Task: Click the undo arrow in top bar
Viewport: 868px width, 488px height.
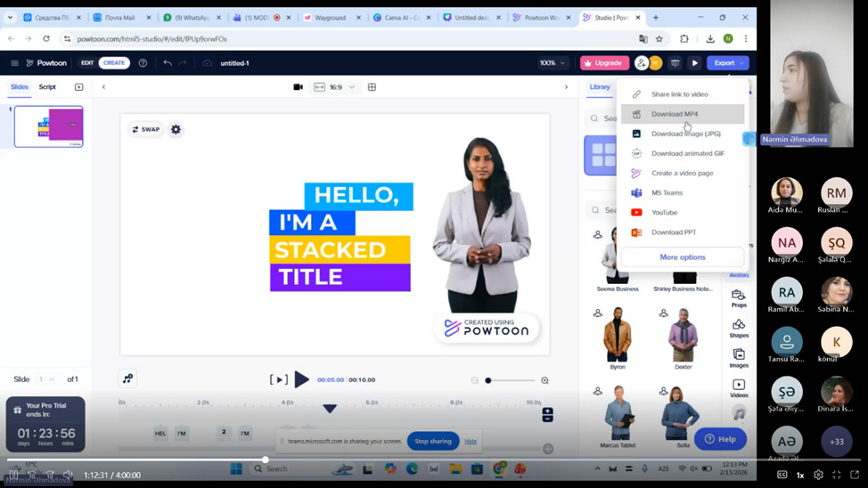Action: pyautogui.click(x=168, y=63)
